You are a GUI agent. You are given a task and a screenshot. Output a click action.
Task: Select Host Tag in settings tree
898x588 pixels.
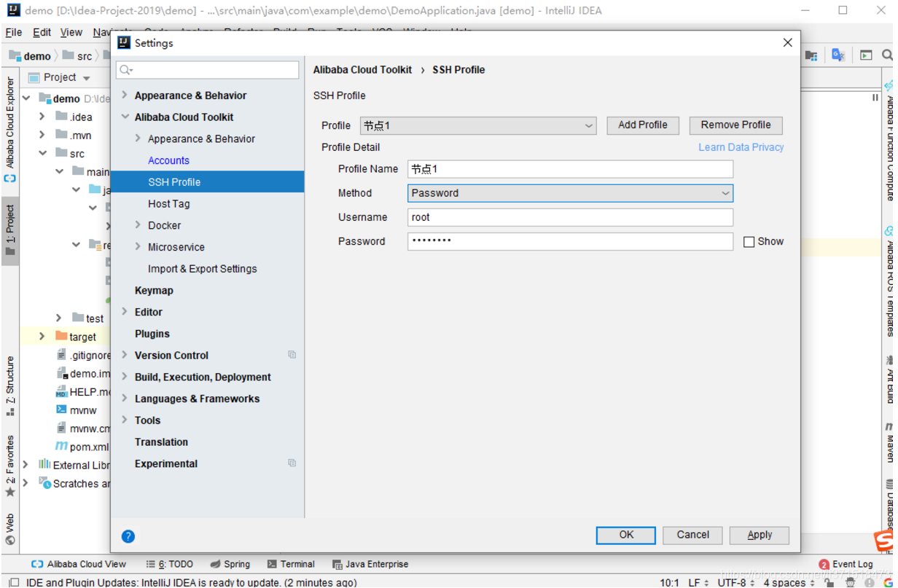tap(168, 204)
